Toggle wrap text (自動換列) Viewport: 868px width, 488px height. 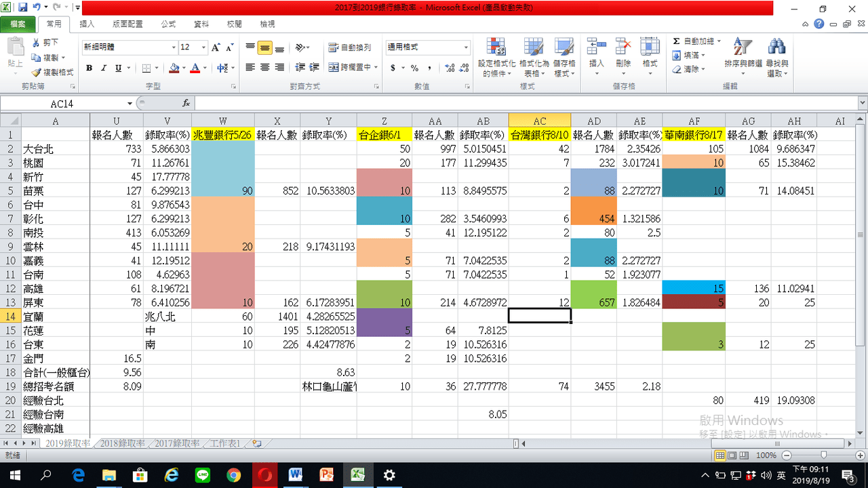pos(350,47)
